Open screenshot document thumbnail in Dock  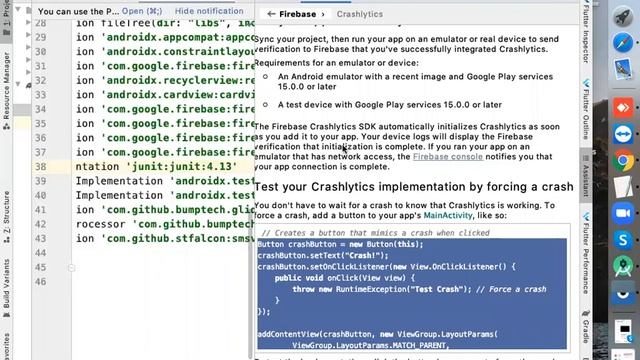(x=623, y=331)
